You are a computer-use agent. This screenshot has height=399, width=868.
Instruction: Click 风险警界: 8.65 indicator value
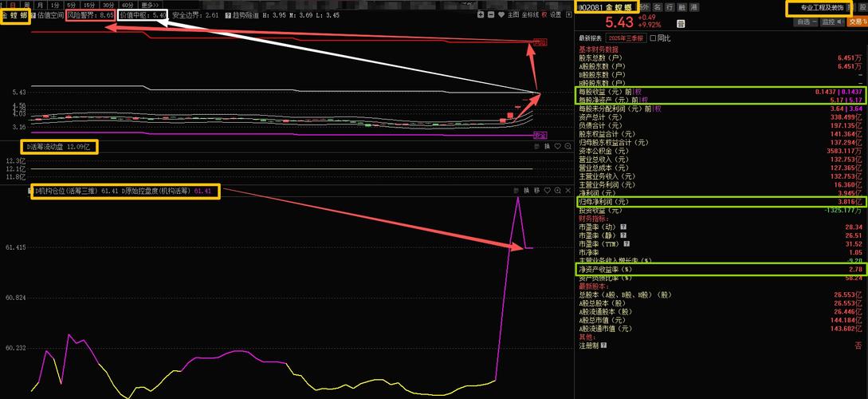click(x=91, y=15)
